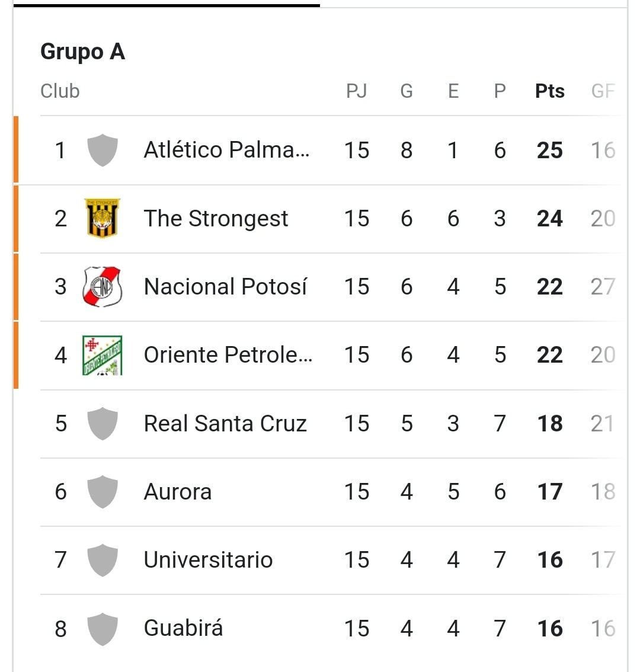Click the Pts column header
Viewport: 640px width, 672px height.
(550, 91)
